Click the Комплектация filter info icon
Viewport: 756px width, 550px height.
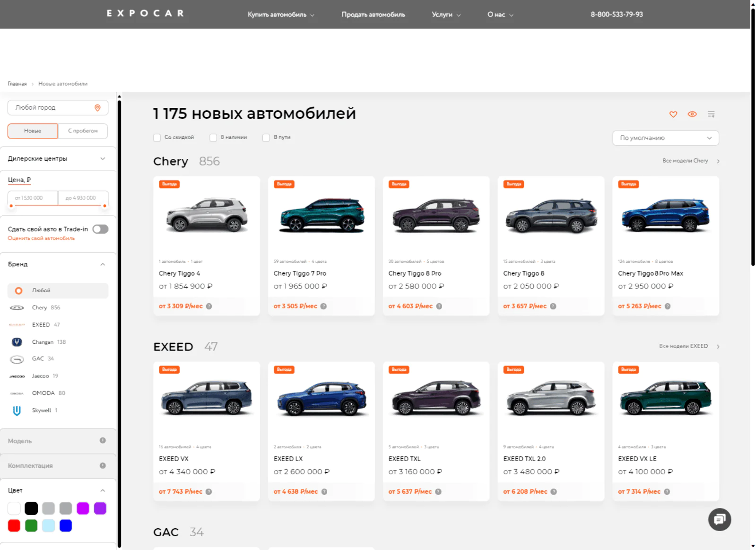(x=103, y=466)
